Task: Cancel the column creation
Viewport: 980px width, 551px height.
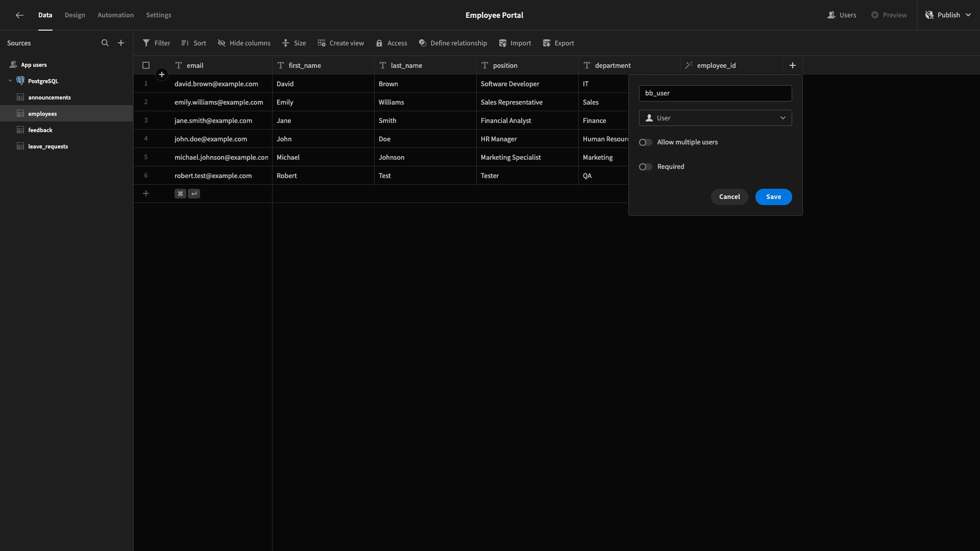Action: [x=729, y=197]
